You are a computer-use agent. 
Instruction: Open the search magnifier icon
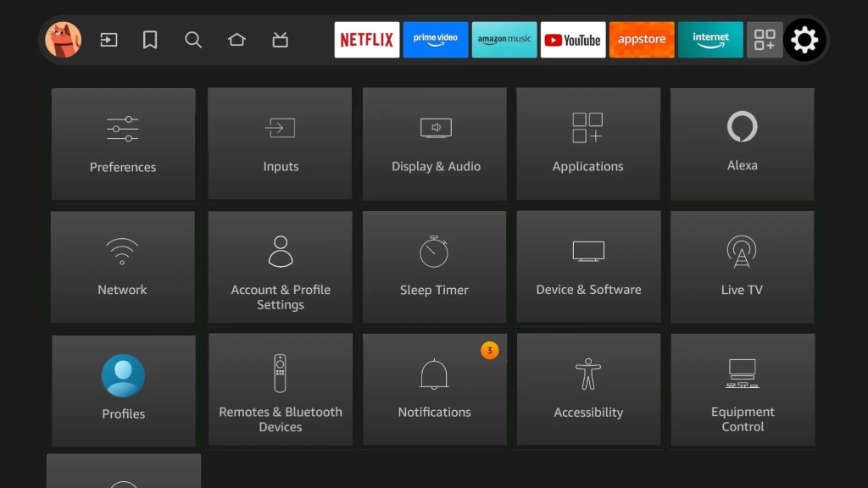pyautogui.click(x=193, y=40)
